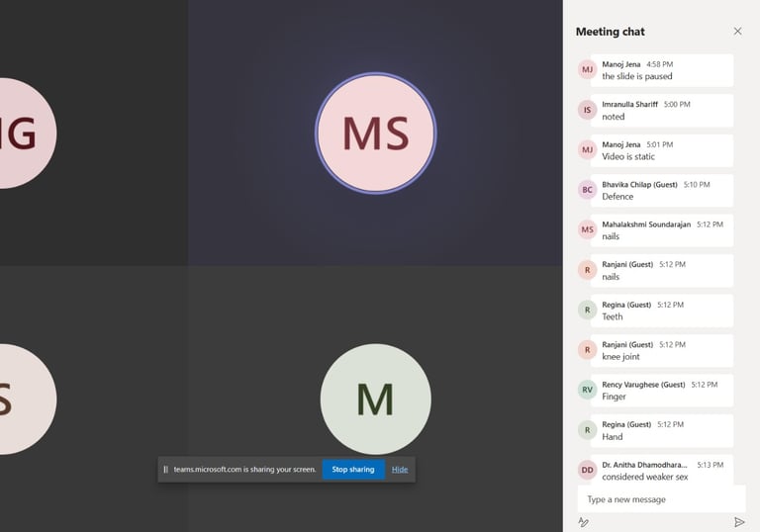Screen dimensions: 760x532
Task: Select the M participant avatar in the meeting
Action: 376,399
